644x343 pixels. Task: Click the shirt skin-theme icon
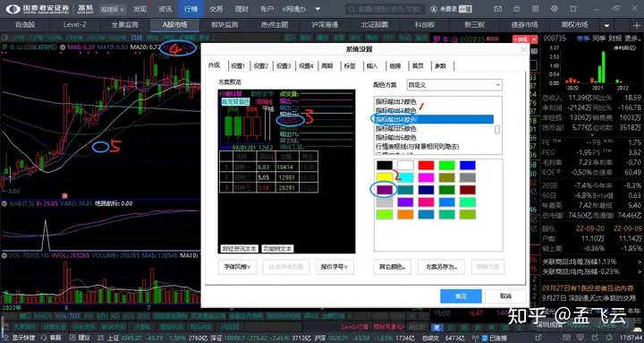pyautogui.click(x=573, y=9)
